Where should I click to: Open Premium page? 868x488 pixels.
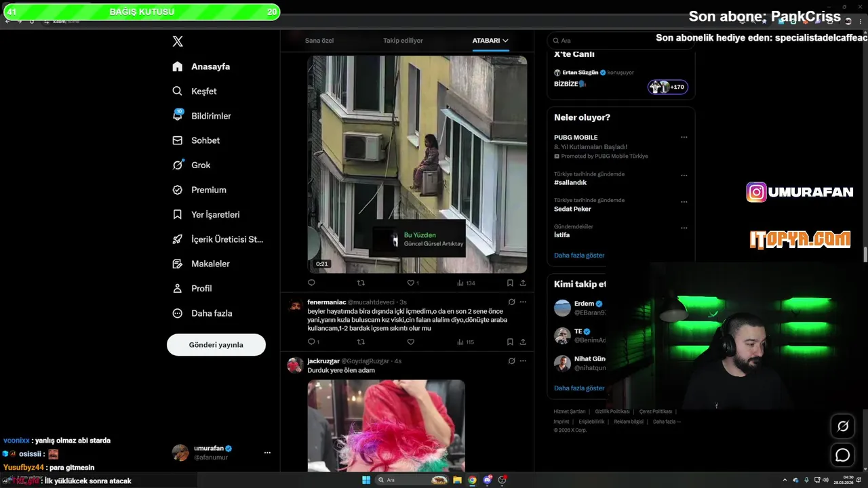(199, 190)
